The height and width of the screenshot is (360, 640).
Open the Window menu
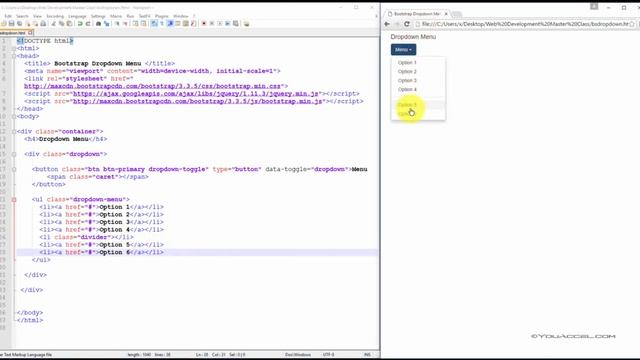click(181, 16)
